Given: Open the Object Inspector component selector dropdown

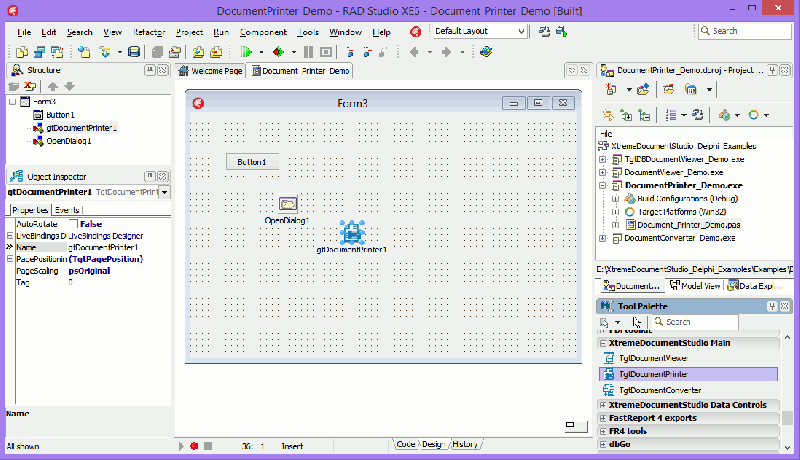Looking at the screenshot, I should coord(164,192).
